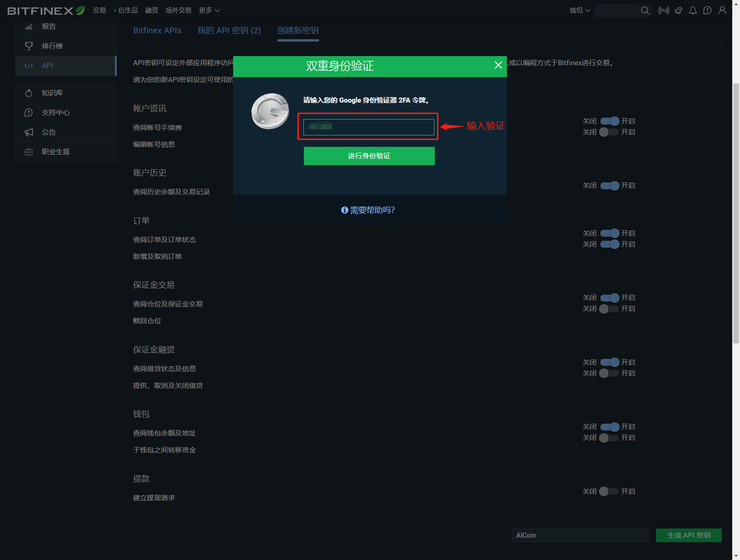
Task: Click the careers briefcase icon
Action: click(x=29, y=152)
